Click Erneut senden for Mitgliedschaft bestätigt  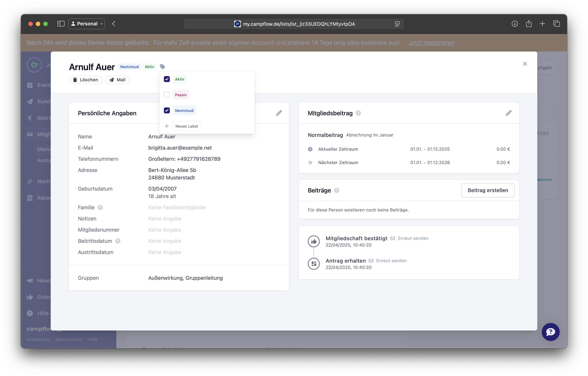(413, 238)
